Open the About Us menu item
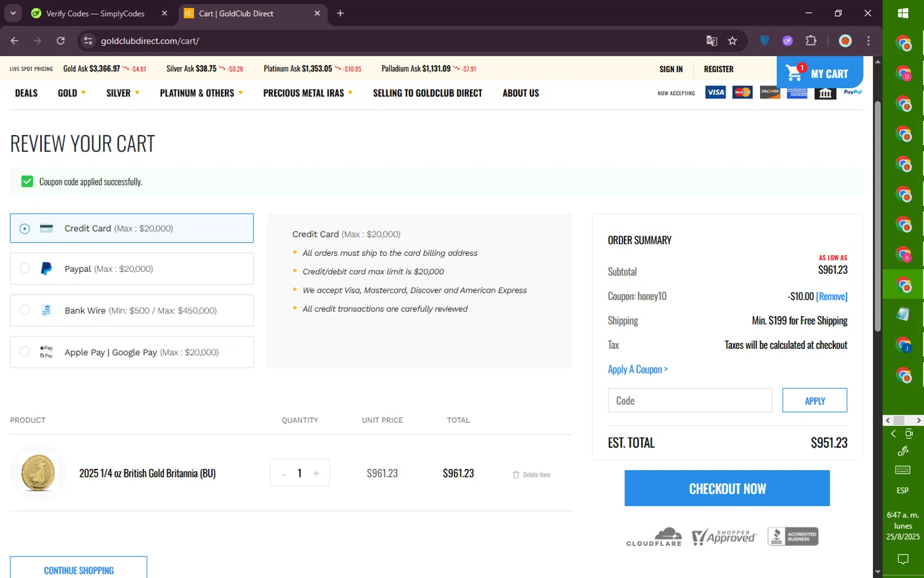This screenshot has height=578, width=924. click(x=521, y=93)
